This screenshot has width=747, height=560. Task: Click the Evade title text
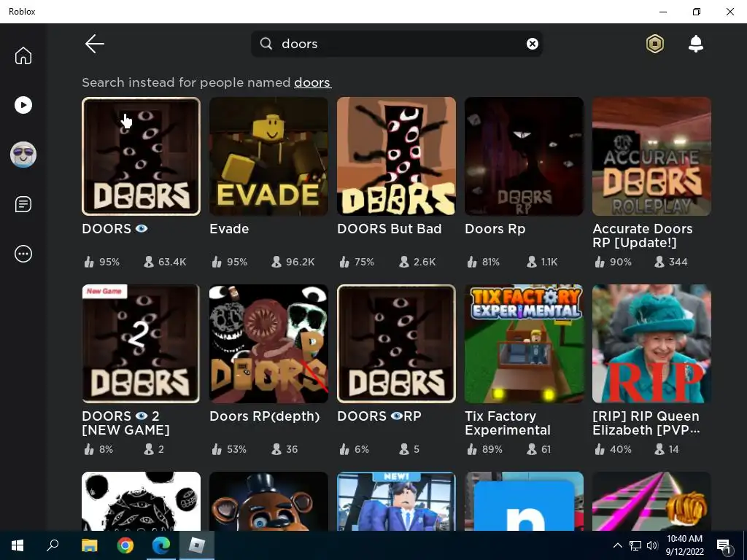click(229, 228)
